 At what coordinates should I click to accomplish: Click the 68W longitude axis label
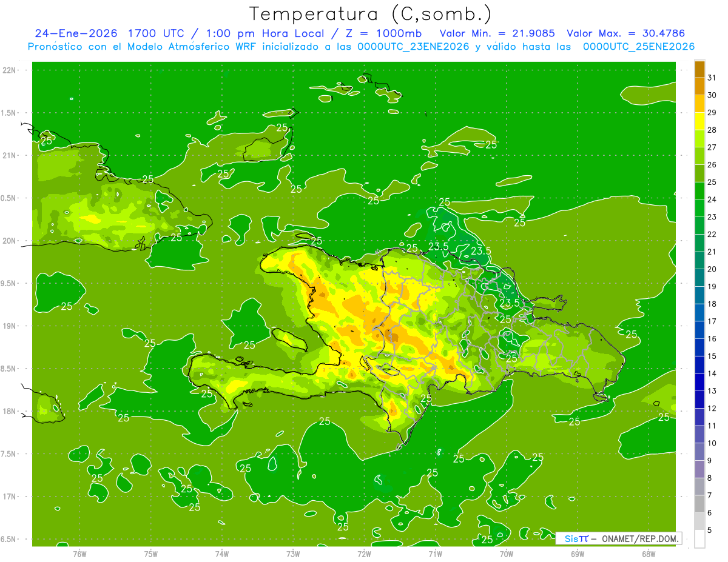click(649, 554)
